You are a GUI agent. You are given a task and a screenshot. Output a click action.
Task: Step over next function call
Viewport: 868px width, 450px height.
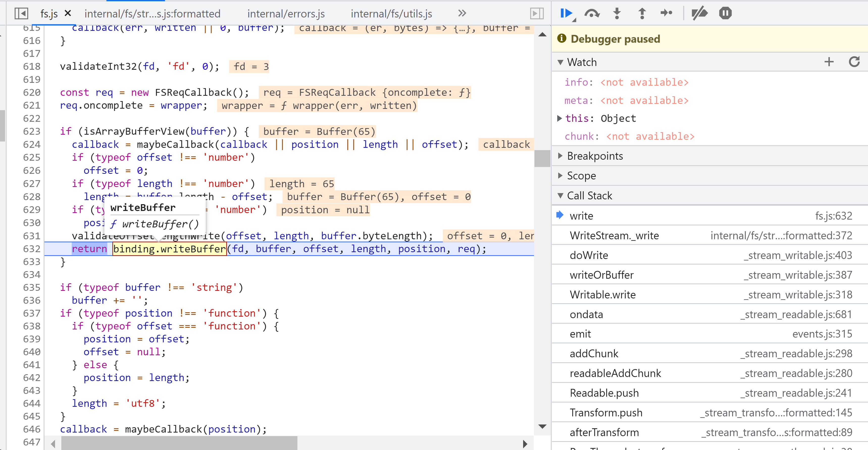592,13
